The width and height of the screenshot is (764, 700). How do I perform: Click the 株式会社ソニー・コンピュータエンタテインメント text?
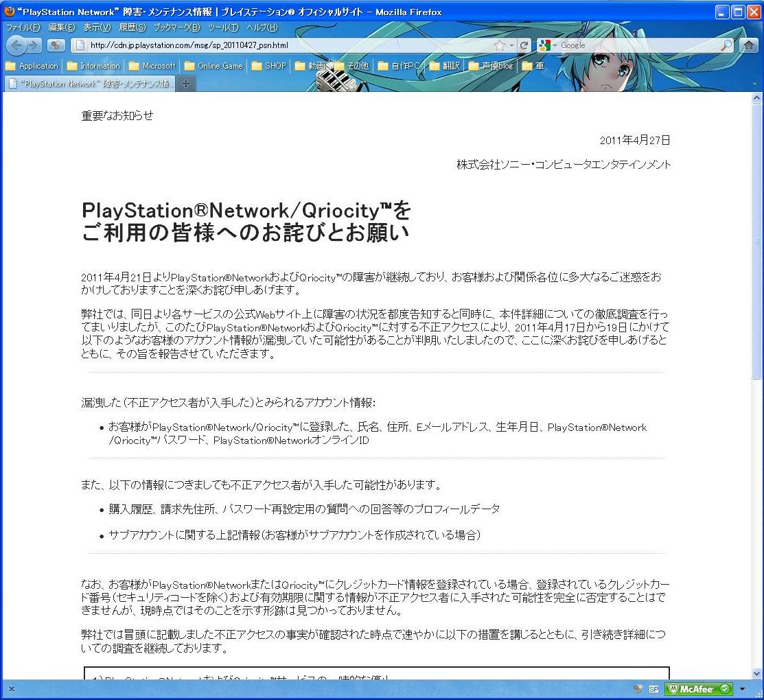pyautogui.click(x=564, y=165)
